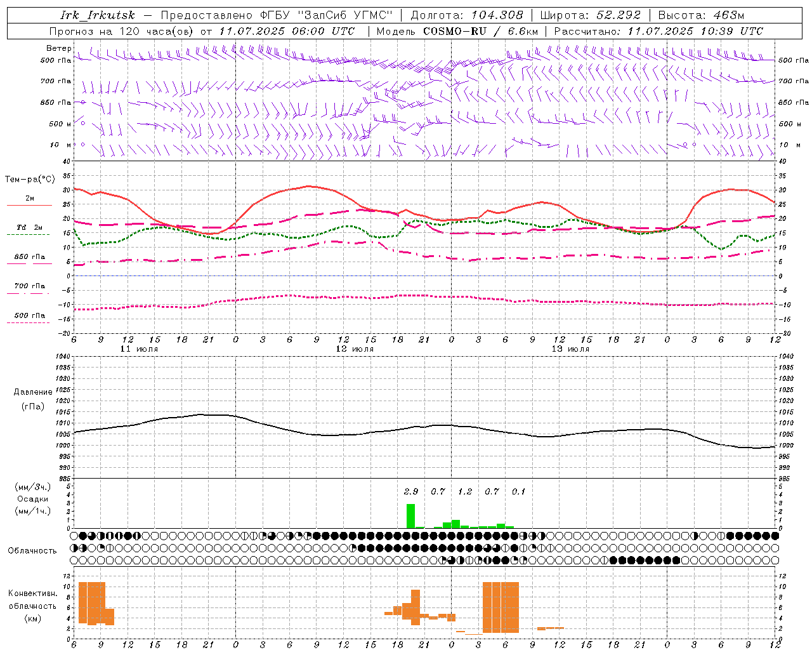The image size is (812, 650).
Task: Select the 850 гПа label on the wind panel's left axis
Action: [x=56, y=102]
